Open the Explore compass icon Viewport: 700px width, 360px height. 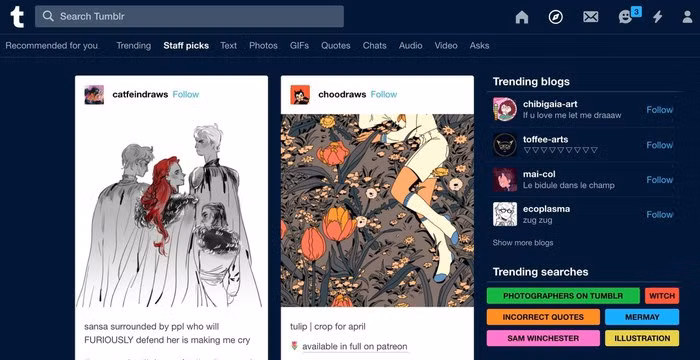click(x=555, y=17)
